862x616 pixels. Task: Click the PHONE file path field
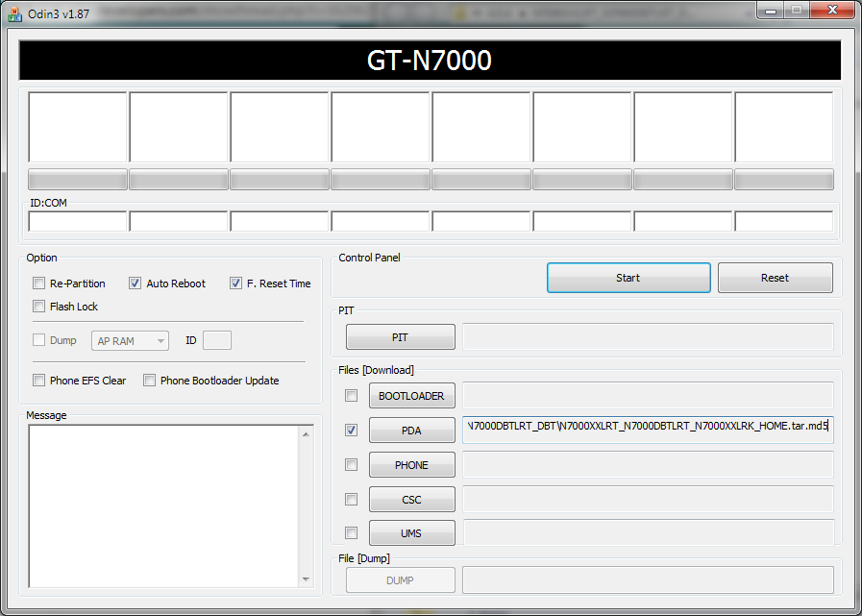point(648,465)
